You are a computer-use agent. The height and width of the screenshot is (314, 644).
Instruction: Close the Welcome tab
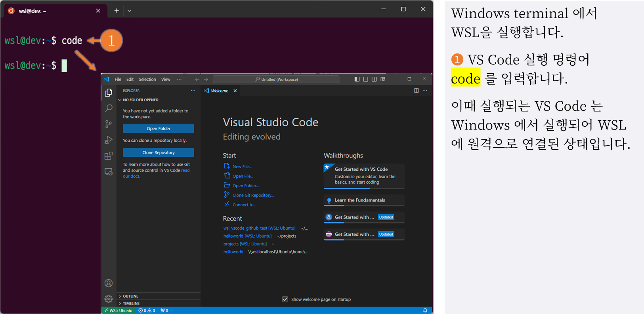click(235, 91)
